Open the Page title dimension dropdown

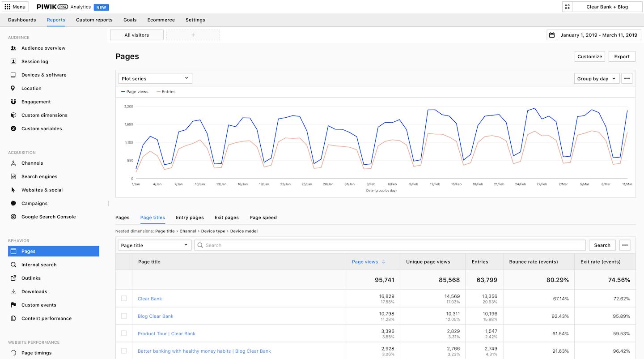tap(154, 245)
